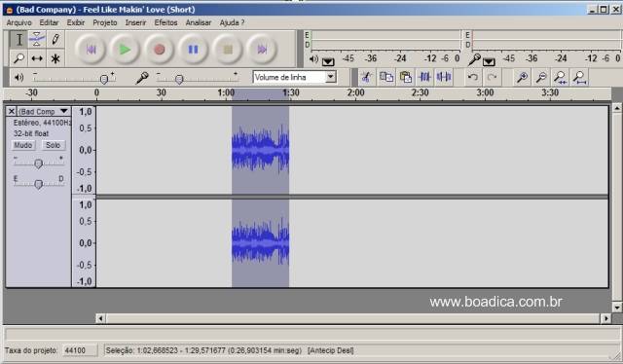Viewport: 623px width, 364px height.
Task: Click the upper channel waveform
Action: coord(260,150)
